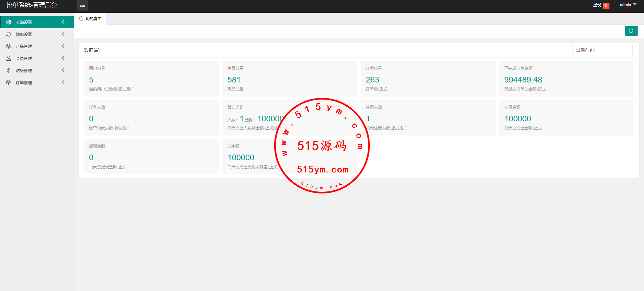Expand the 系统设置 chevron arrow
Screen dimensions: 644x291
[63, 22]
